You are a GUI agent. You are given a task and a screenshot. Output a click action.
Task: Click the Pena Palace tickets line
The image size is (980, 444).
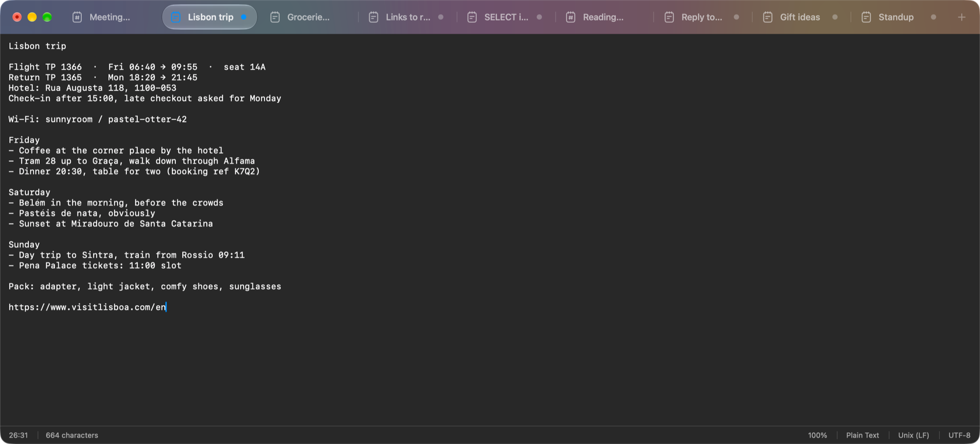(95, 266)
